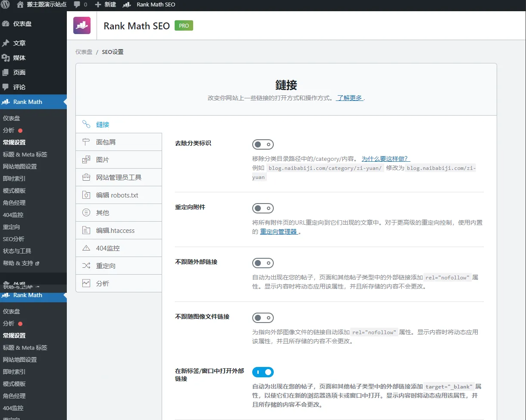Screen dimensions: 526x420
Task: Turn on the 重定向附件 switch
Action: [x=263, y=208]
